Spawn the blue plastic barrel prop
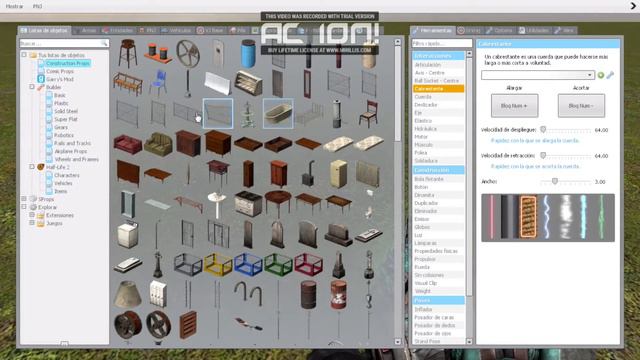This screenshot has height=360, width=640. (x=248, y=53)
